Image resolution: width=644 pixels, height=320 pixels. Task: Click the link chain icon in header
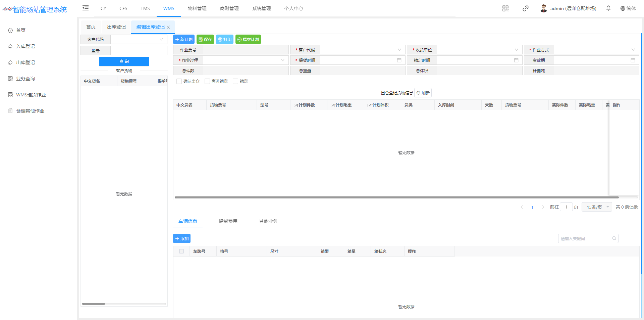pyautogui.click(x=526, y=8)
